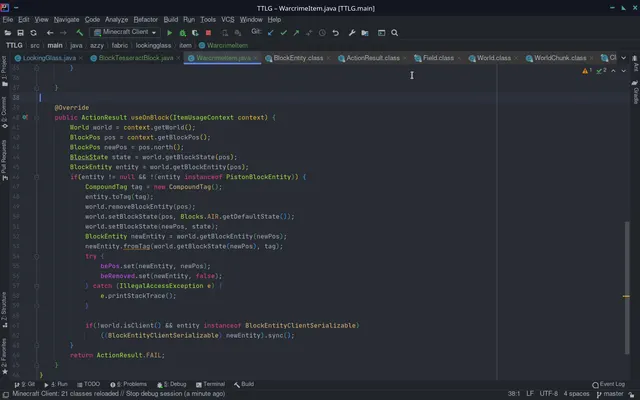
Task: Click the green typo checkmark indicator
Action: (601, 71)
